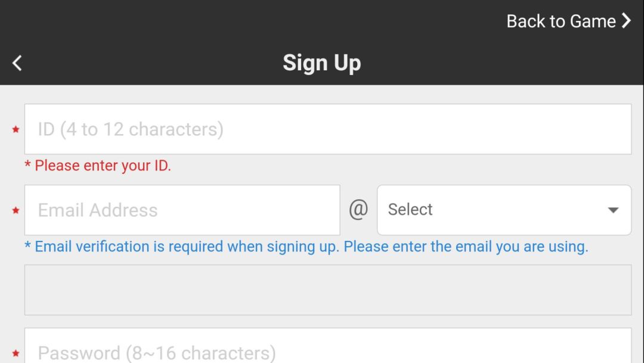The width and height of the screenshot is (644, 363).
Task: Click the blue email verification notice
Action: 306,246
